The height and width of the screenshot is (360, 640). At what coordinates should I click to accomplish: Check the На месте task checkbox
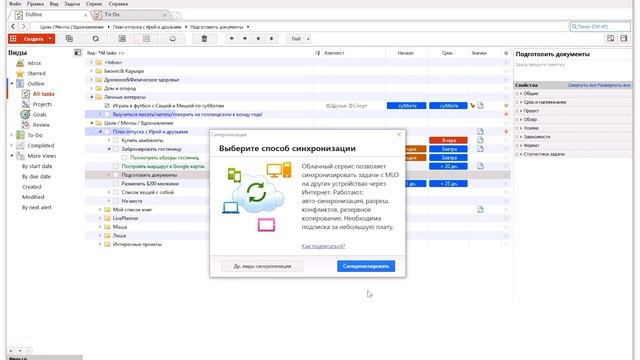coord(116,201)
